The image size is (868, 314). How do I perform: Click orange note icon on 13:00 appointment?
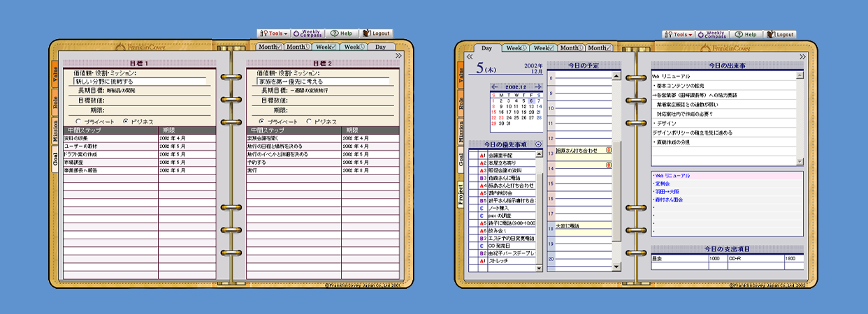pyautogui.click(x=609, y=150)
